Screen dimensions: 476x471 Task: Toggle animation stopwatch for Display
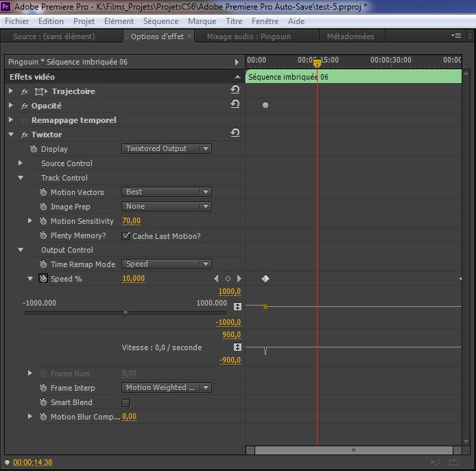pyautogui.click(x=34, y=149)
